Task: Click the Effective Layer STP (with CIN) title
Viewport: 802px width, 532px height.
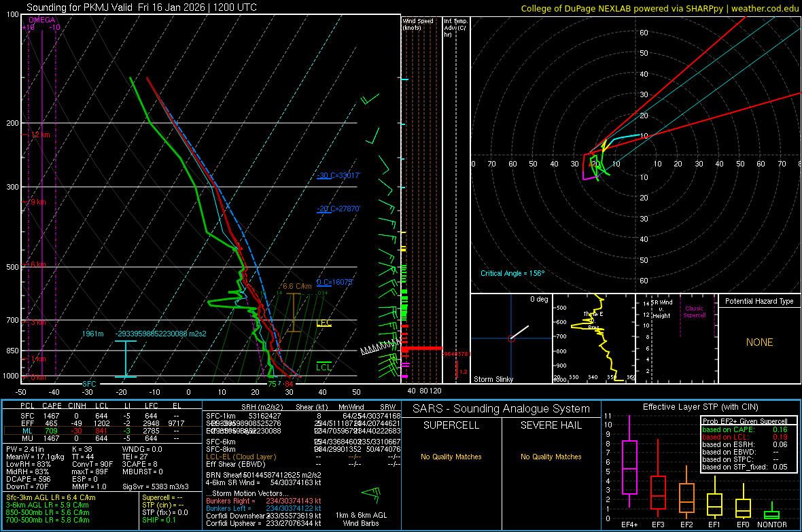Action: [700, 407]
